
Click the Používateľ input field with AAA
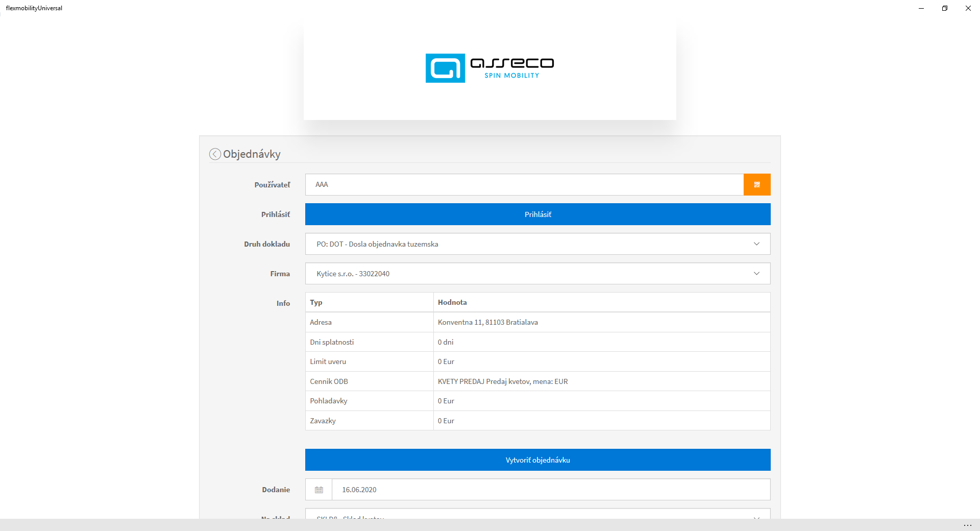coord(524,185)
